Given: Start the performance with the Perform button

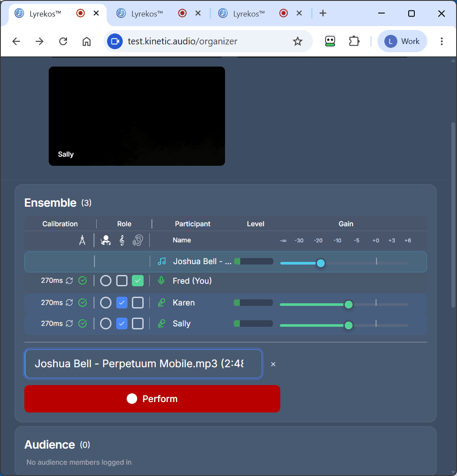Looking at the screenshot, I should (152, 399).
